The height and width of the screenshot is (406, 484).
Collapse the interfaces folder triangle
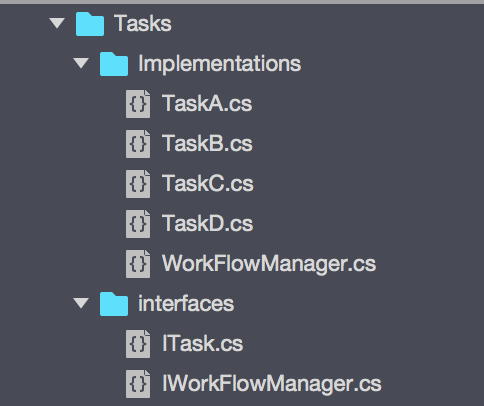pos(81,303)
